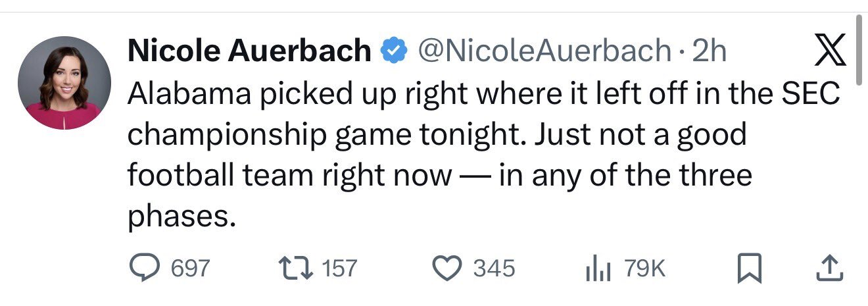Click the Nicole Auerbach display name
The height and width of the screenshot is (306, 868).
point(249,51)
